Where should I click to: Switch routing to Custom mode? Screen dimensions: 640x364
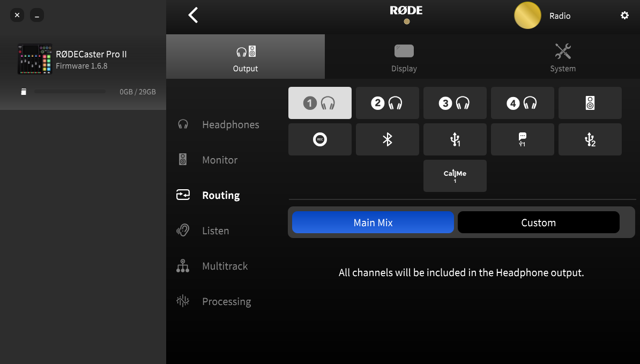[x=538, y=222]
